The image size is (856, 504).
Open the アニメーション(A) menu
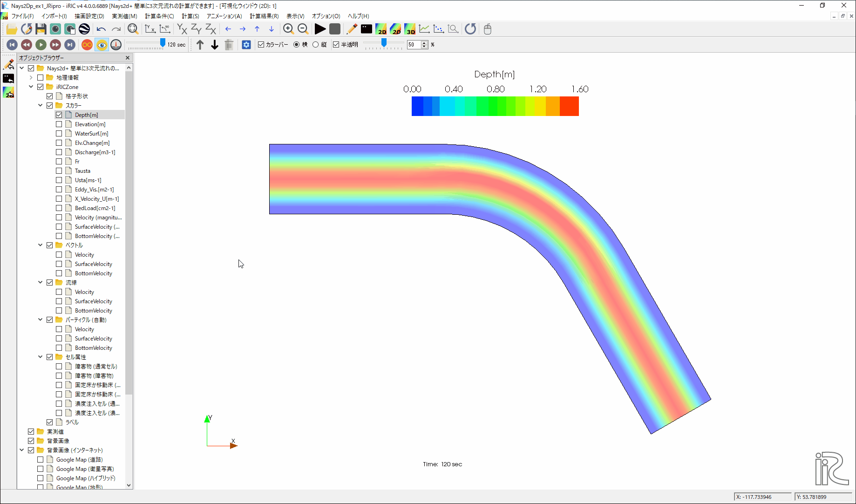(224, 16)
